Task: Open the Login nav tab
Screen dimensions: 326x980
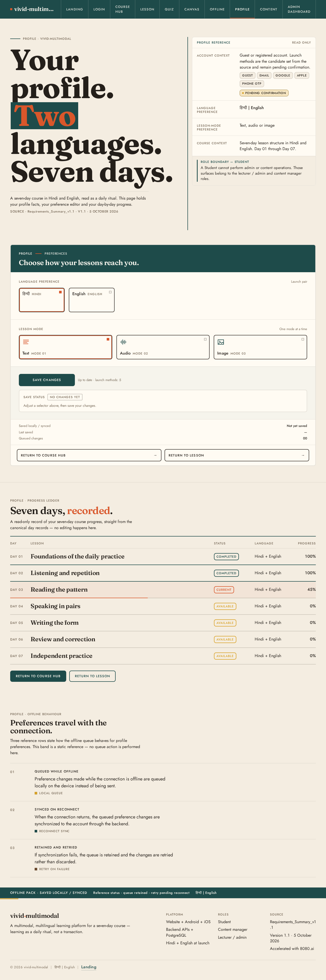Action: (x=99, y=9)
